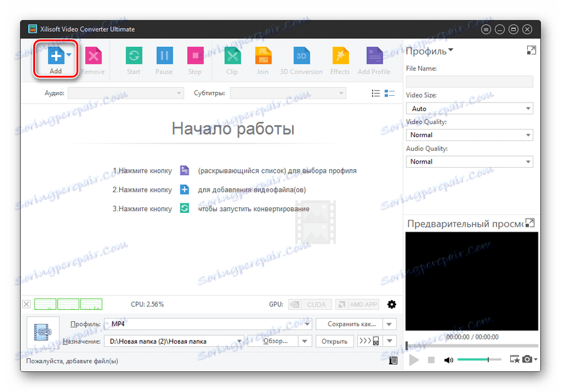Click the Stop toolbar icon
The width and height of the screenshot is (561, 392).
click(195, 56)
